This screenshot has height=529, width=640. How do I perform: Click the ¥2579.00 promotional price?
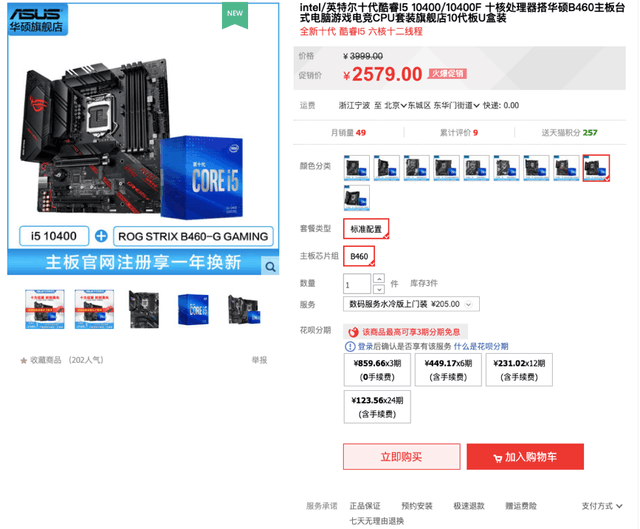pyautogui.click(x=382, y=74)
